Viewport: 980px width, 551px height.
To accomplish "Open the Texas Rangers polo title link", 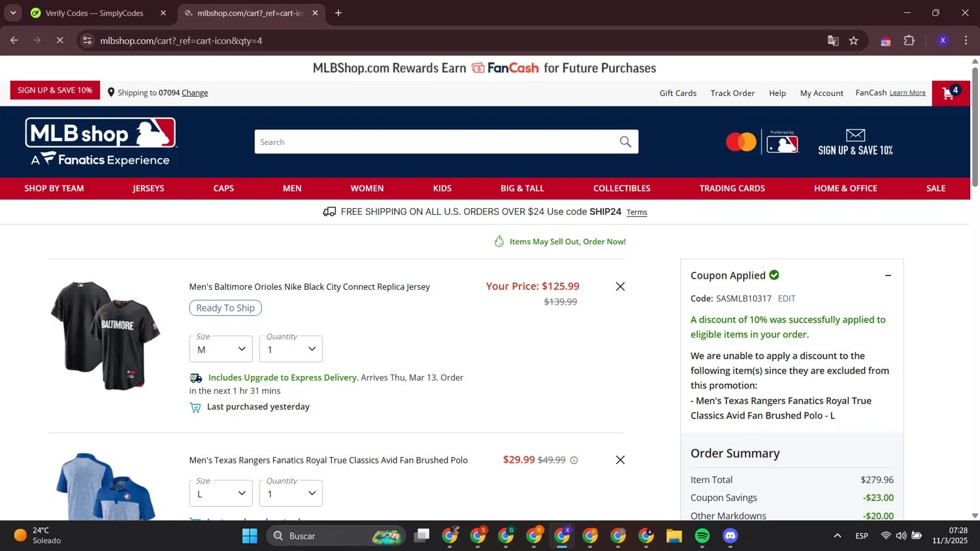I will click(328, 460).
